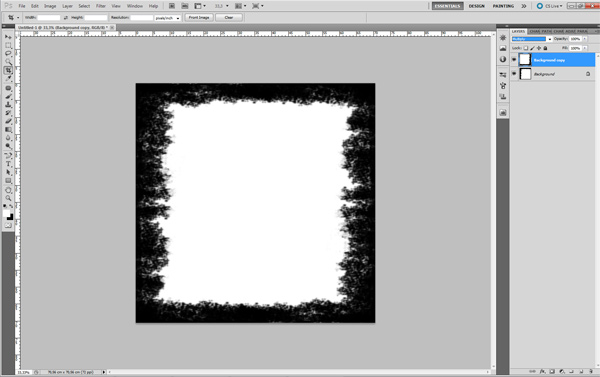Open the layer Fill slider arrow

coord(585,48)
